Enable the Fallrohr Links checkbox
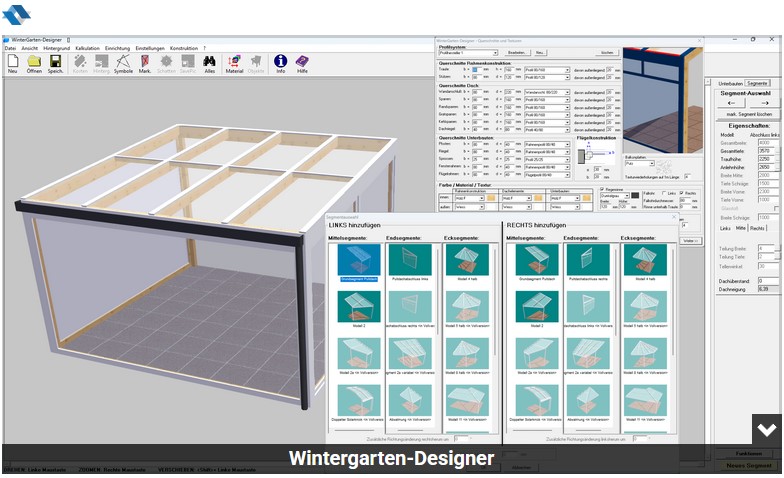 664,193
